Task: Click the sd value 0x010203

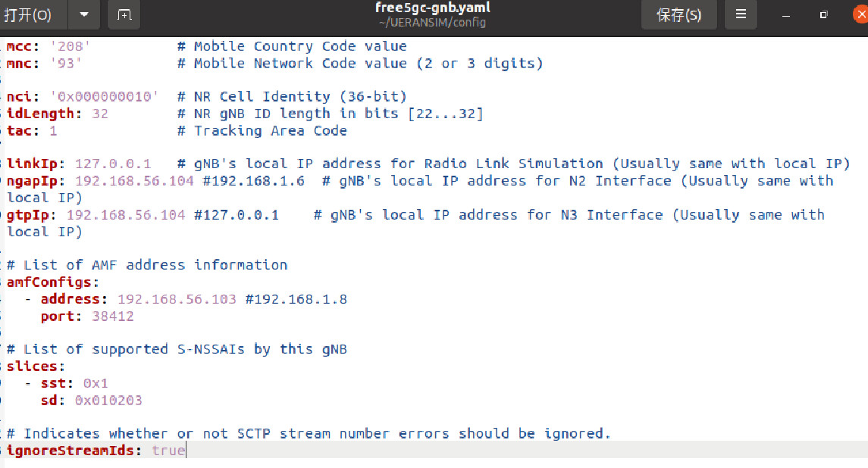Action: pyautogui.click(x=108, y=401)
